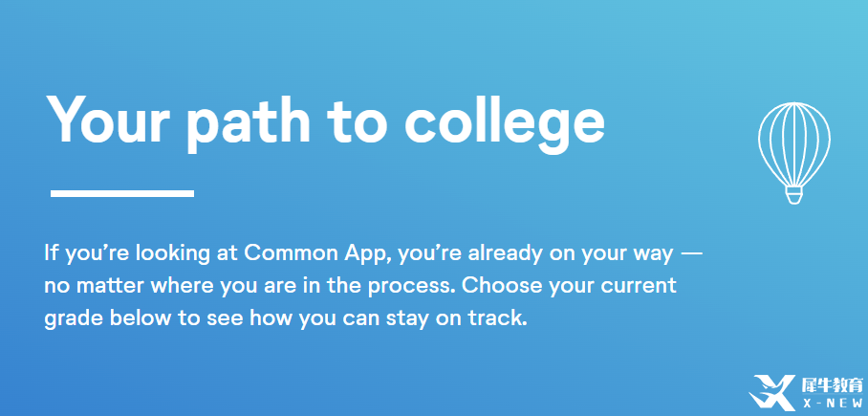Click the words 'your current' in paragraph

pos(612,288)
